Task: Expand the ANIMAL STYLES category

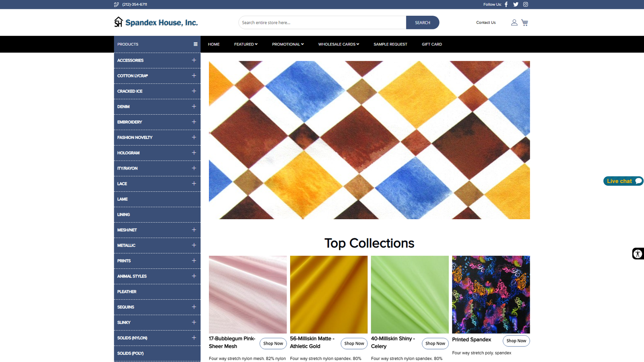Action: pos(194,276)
